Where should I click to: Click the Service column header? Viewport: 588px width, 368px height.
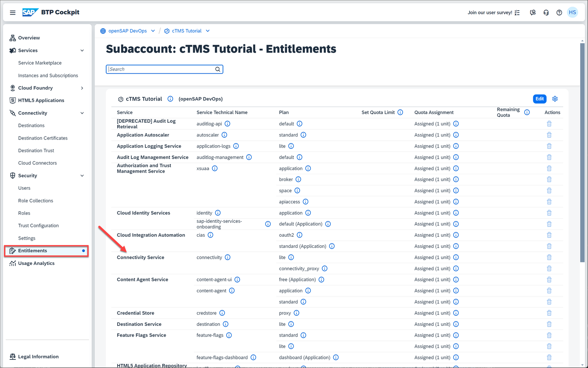[125, 112]
